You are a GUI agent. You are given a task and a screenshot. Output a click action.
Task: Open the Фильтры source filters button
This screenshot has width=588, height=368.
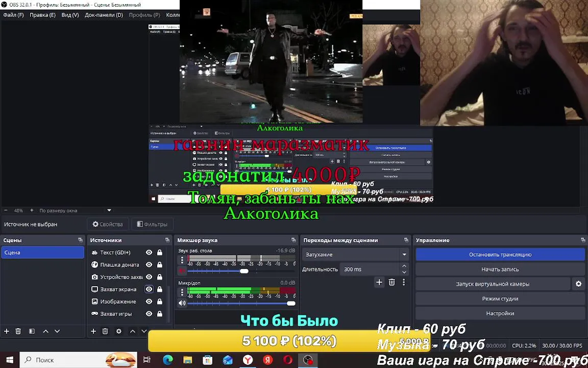(152, 224)
